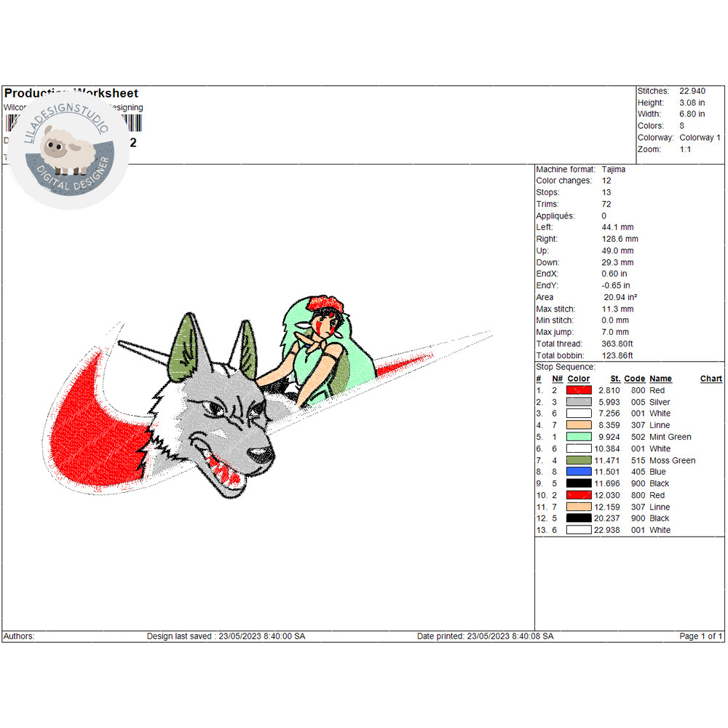
Task: Click the Linne swatch in stop row 4
Action: click(x=579, y=425)
